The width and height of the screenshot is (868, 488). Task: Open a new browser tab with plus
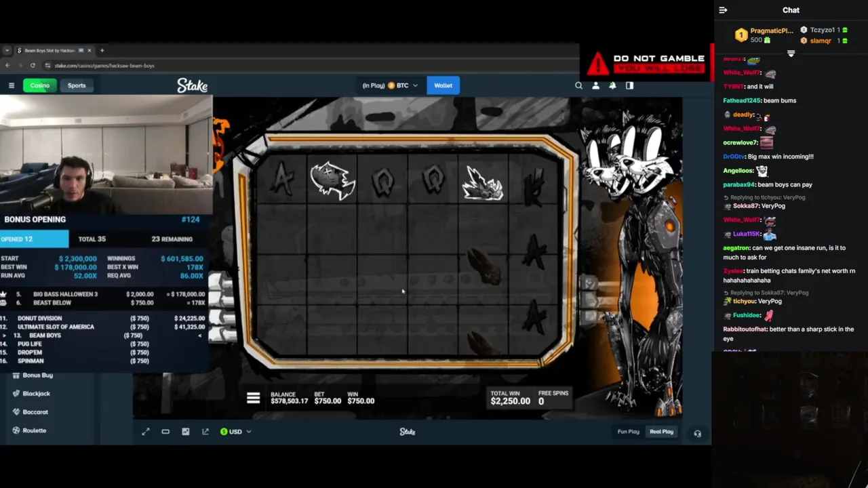102,50
